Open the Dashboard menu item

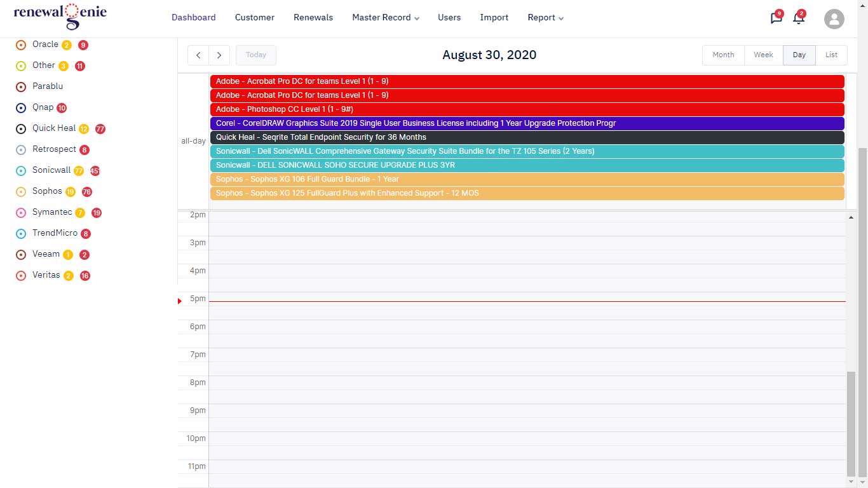(193, 18)
